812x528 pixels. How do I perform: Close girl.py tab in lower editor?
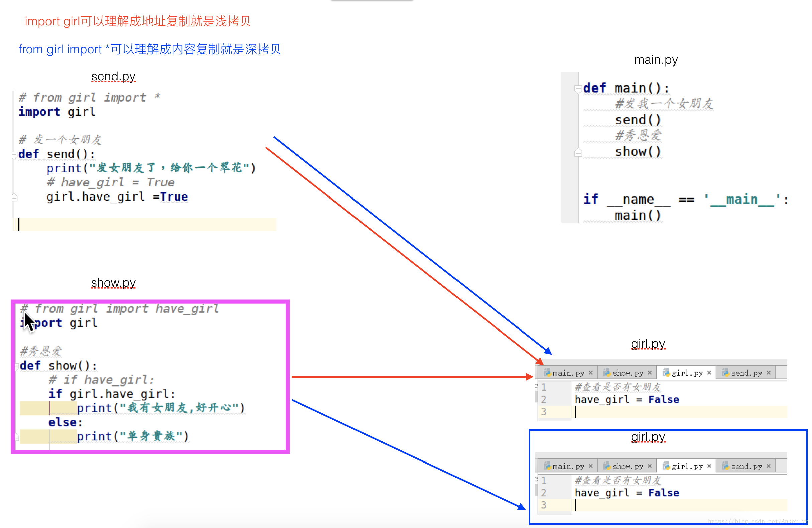(709, 466)
